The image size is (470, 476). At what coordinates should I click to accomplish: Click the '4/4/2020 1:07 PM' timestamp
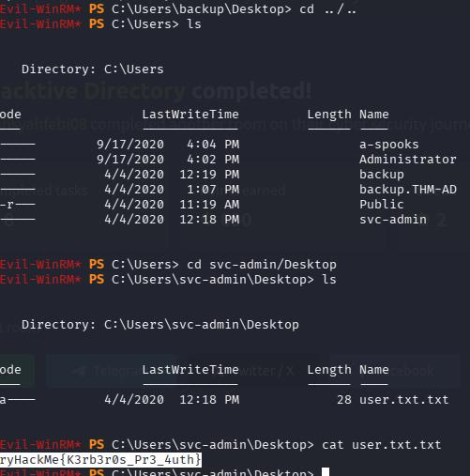pyautogui.click(x=172, y=190)
